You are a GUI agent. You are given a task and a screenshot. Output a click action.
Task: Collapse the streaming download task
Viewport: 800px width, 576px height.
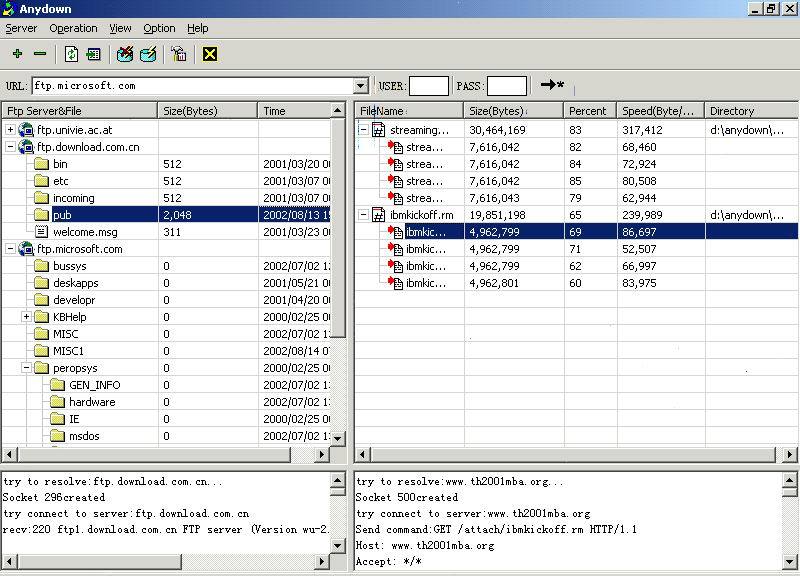[363, 130]
